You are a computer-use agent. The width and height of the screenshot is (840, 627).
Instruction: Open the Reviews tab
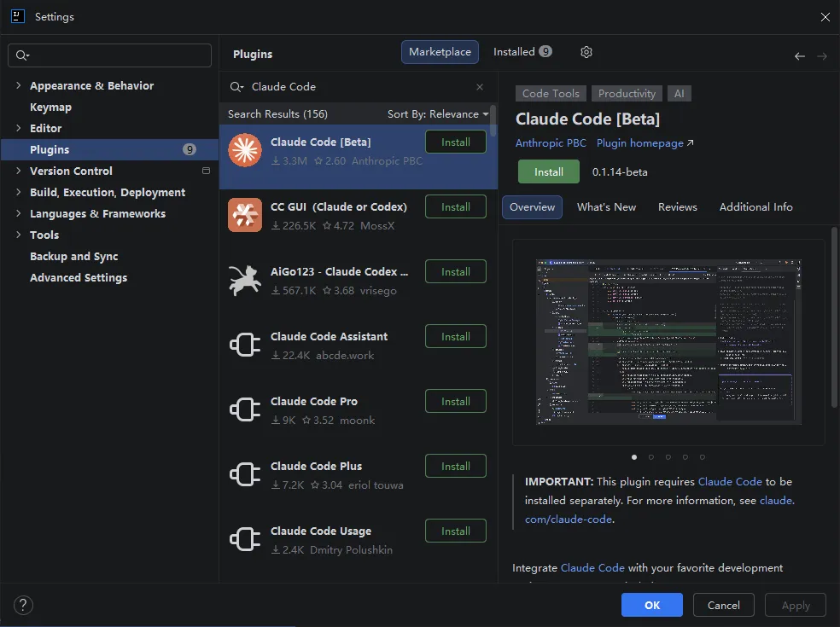(x=678, y=207)
